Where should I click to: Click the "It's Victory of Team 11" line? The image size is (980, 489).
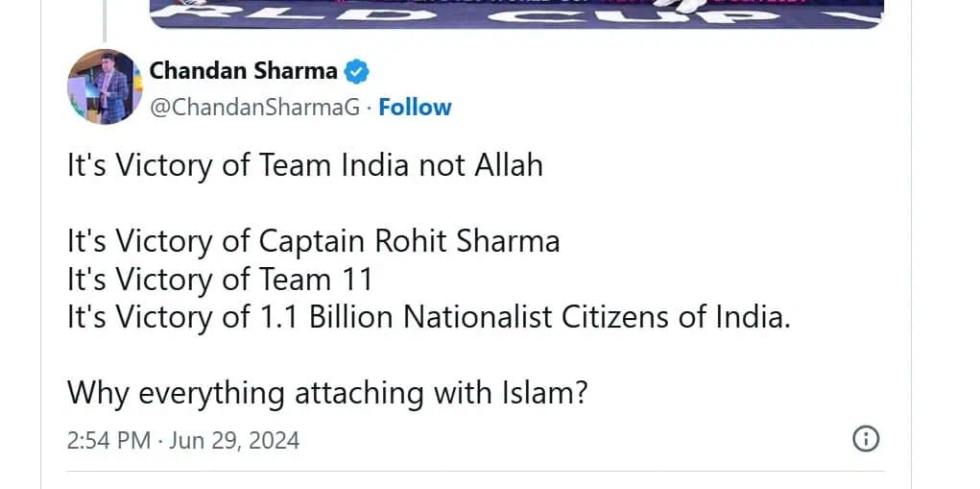[219, 279]
